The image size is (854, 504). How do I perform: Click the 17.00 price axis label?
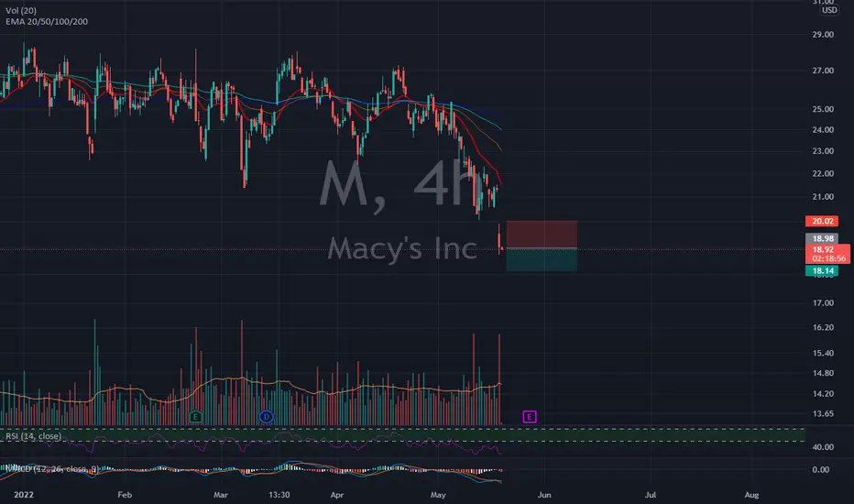click(x=823, y=303)
